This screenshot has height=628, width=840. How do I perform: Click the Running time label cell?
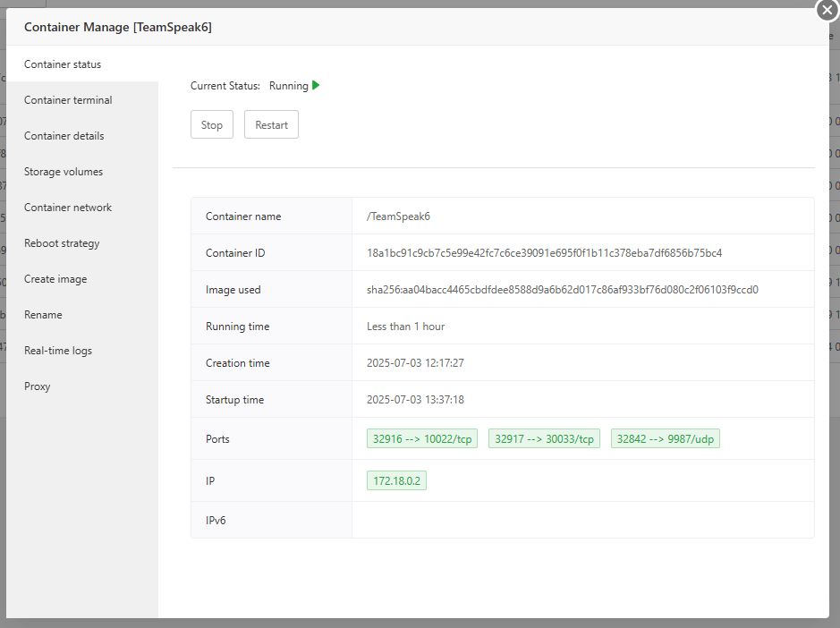point(272,326)
